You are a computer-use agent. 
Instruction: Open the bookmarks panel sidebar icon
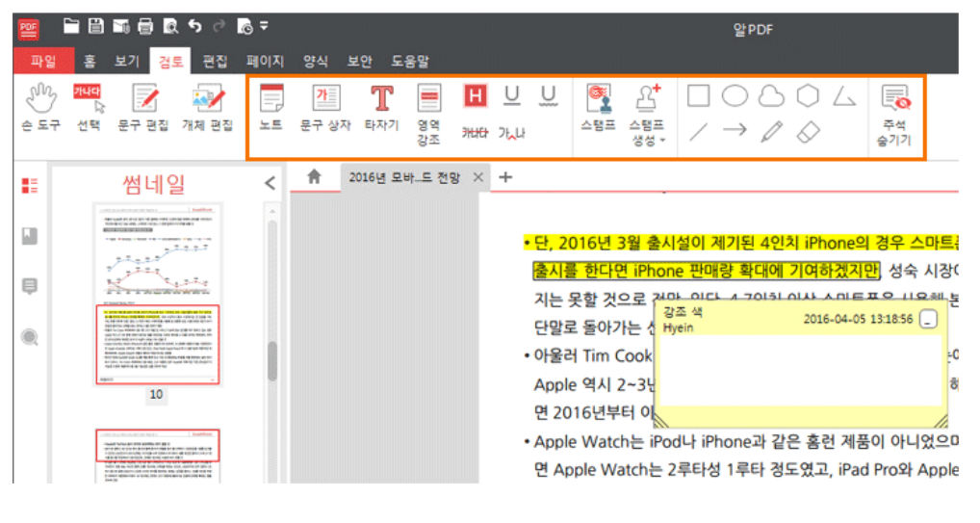[x=30, y=236]
